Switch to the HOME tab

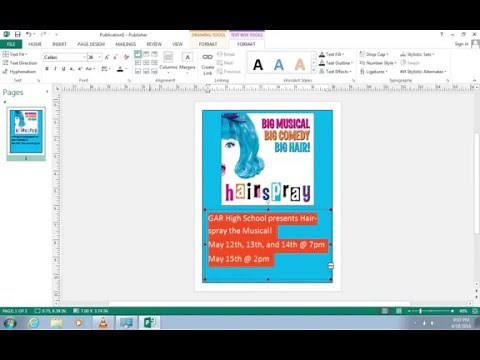coord(35,44)
